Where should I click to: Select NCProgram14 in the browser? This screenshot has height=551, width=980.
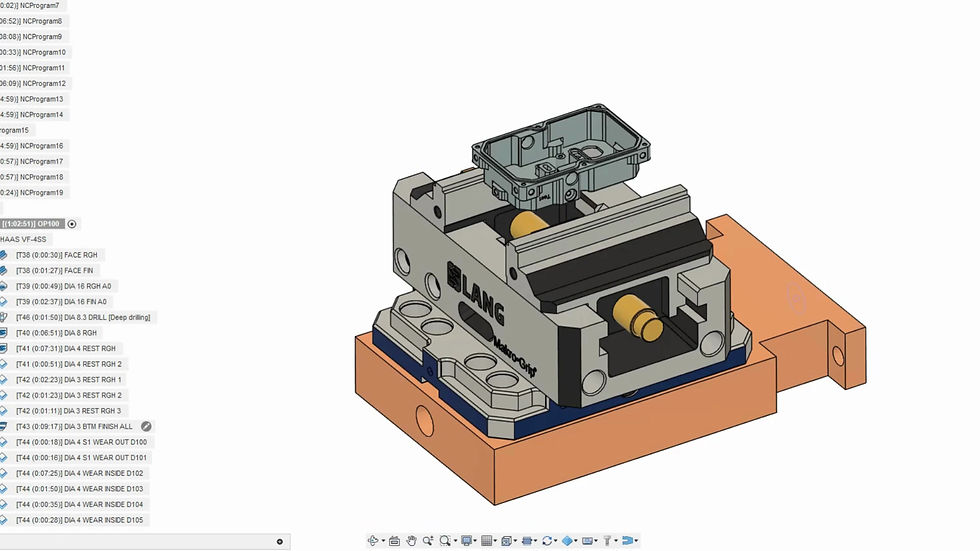[33, 115]
